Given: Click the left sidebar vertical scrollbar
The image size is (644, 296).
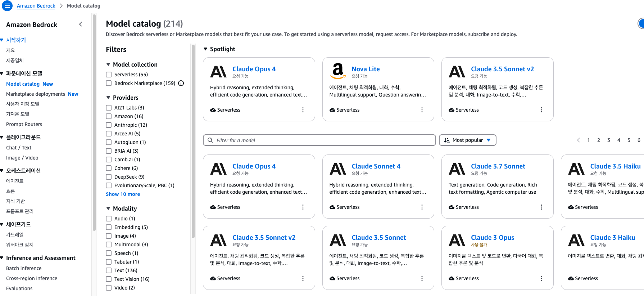Looking at the screenshot, I should point(94,122).
